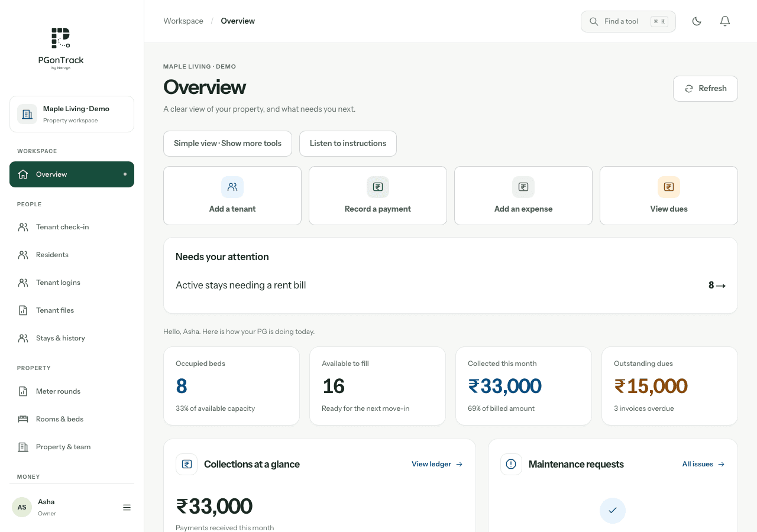This screenshot has height=532, width=757.
Task: Click the Workspace breadcrumb
Action: 183,21
